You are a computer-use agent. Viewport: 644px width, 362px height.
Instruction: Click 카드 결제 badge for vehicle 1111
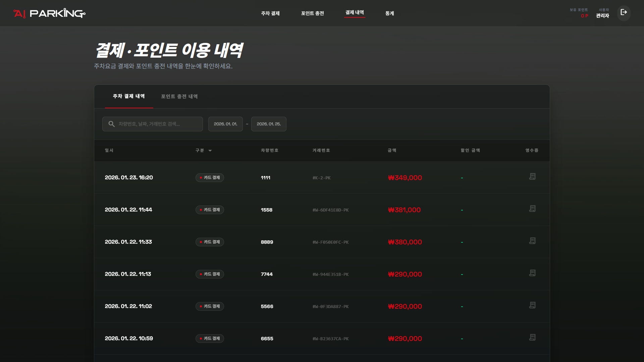point(210,178)
